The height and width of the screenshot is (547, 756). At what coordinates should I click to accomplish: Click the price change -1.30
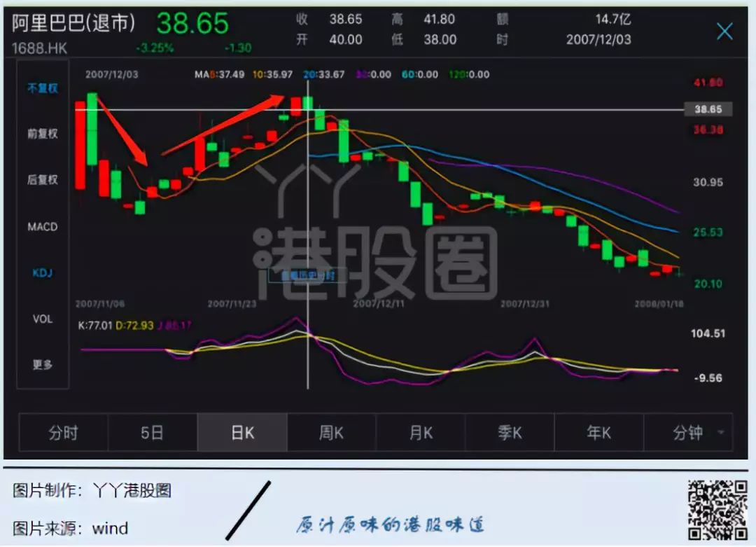pos(238,48)
